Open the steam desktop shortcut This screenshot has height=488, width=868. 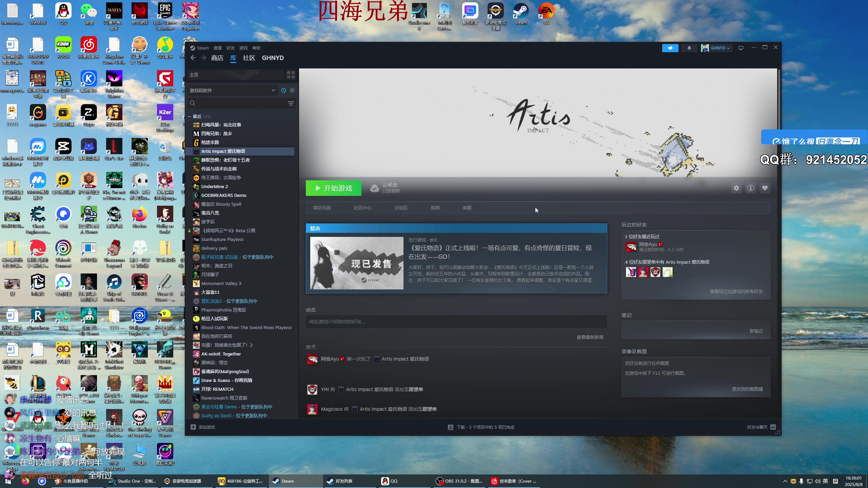[x=521, y=14]
